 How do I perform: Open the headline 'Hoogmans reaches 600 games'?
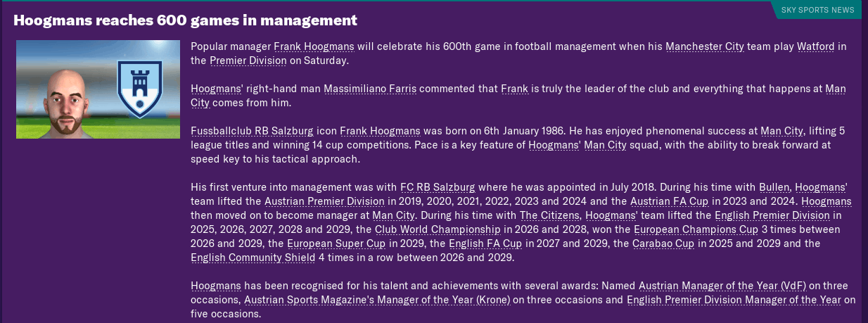pos(185,20)
